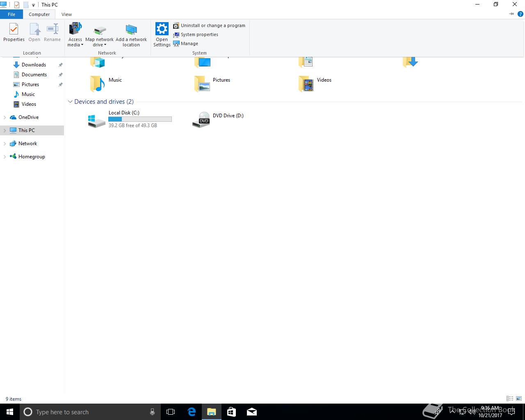This screenshot has width=525, height=420.
Task: Open the File menu tab
Action: (11, 14)
